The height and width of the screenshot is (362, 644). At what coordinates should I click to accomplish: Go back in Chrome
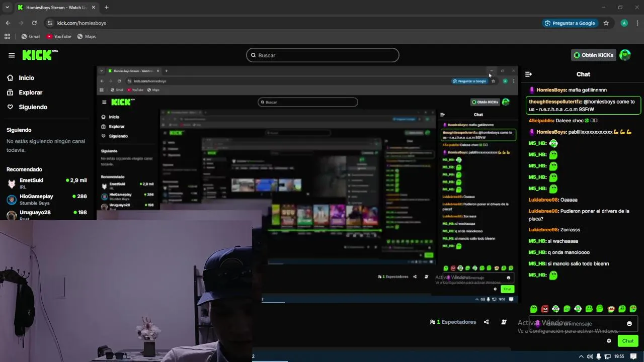[8, 23]
